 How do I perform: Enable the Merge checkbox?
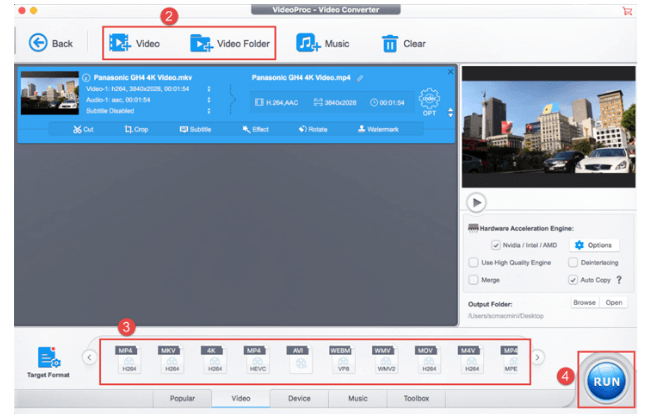click(473, 280)
